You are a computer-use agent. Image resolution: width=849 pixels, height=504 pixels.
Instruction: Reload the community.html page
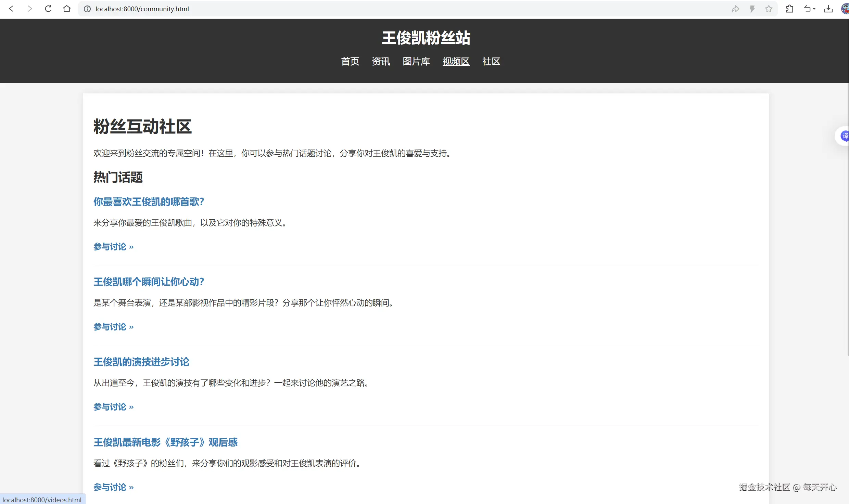click(48, 9)
